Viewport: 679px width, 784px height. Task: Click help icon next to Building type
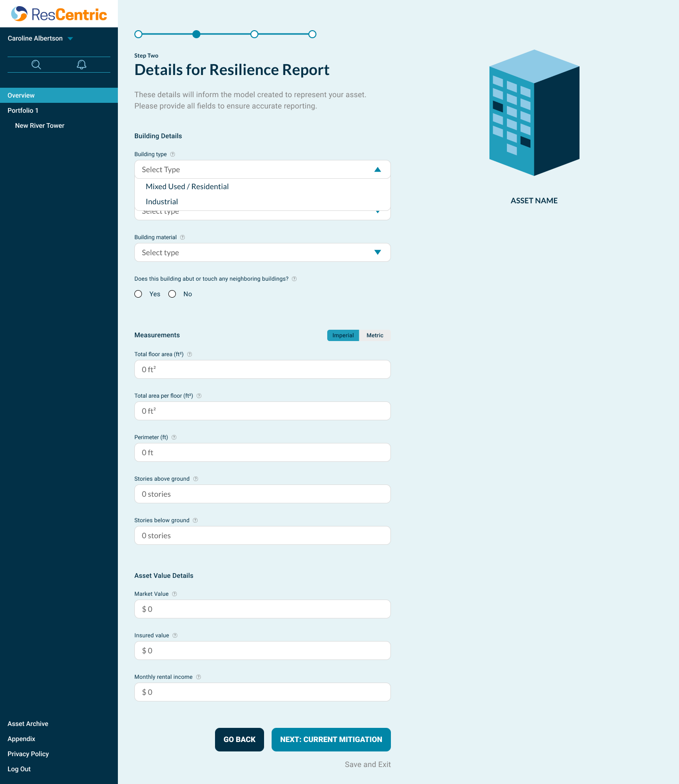click(x=173, y=154)
